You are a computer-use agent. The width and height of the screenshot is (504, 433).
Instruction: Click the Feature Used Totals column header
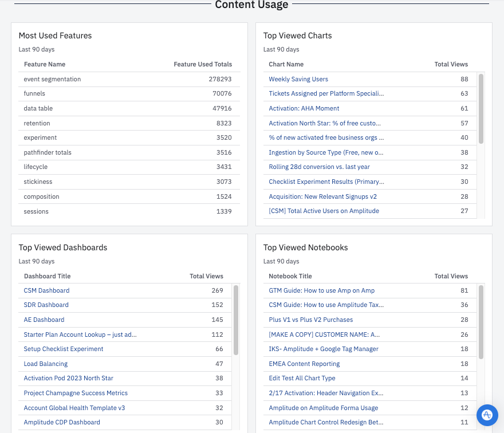point(202,64)
